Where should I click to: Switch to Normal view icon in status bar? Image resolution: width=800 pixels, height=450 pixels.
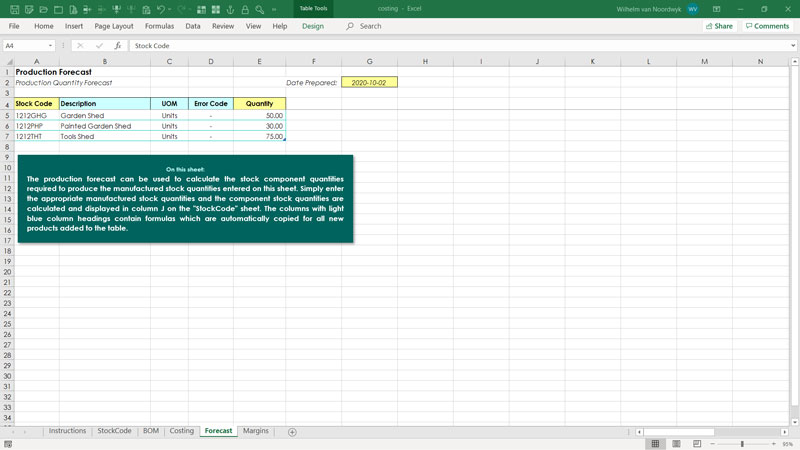655,444
